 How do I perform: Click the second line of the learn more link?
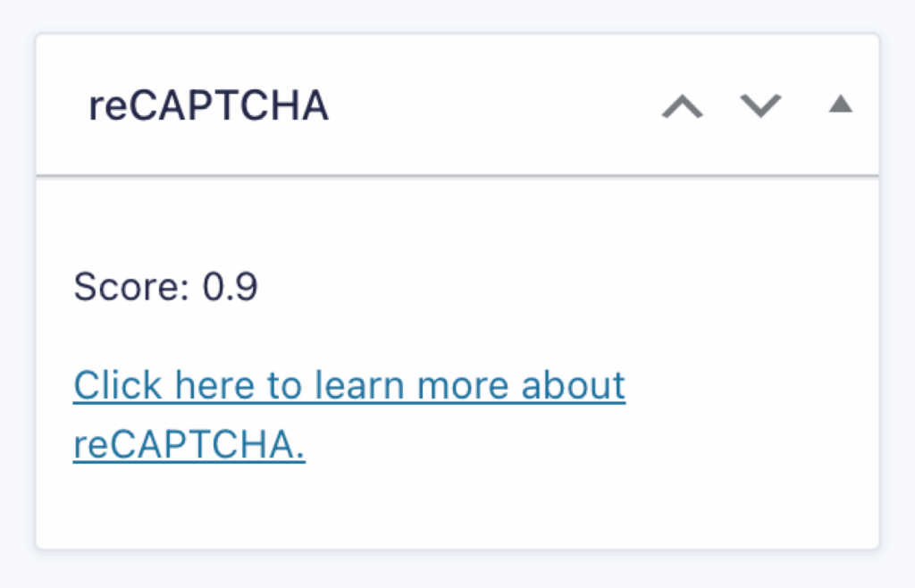[x=188, y=445]
